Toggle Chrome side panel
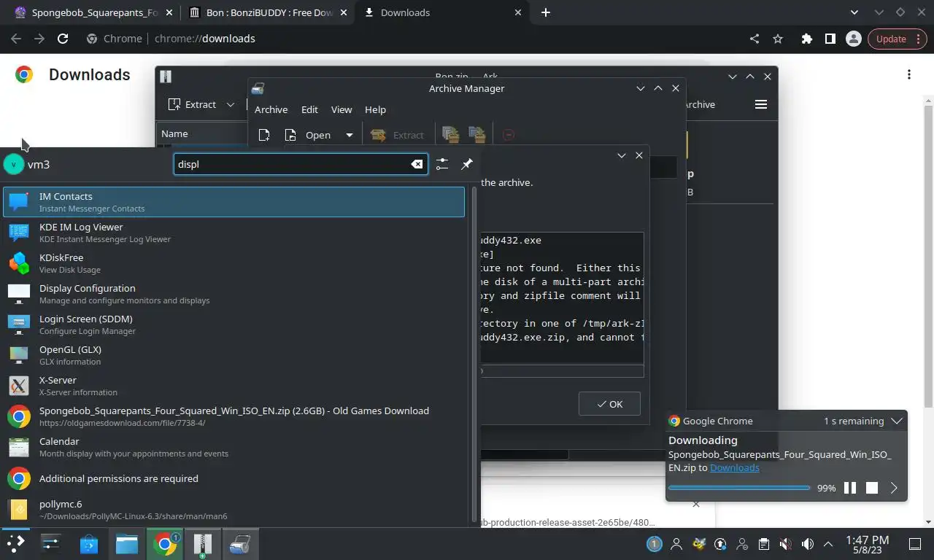This screenshot has height=560, width=934. [x=830, y=39]
